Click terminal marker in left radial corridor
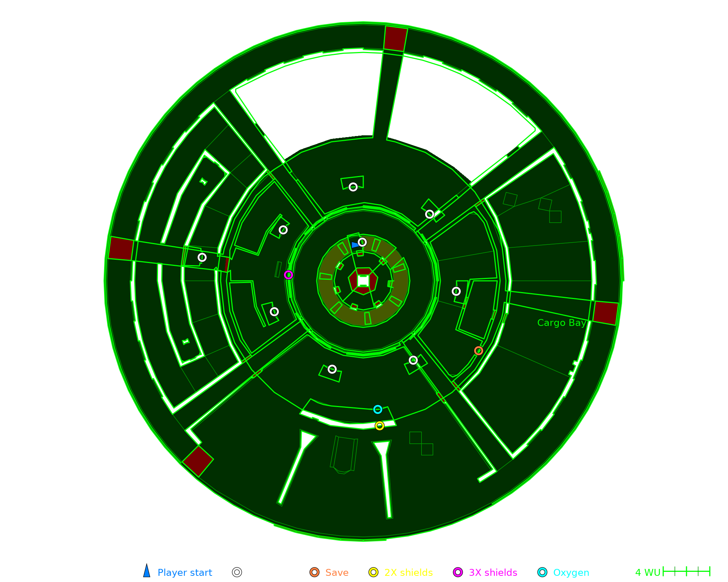The height and width of the screenshot is (582, 728). (202, 257)
